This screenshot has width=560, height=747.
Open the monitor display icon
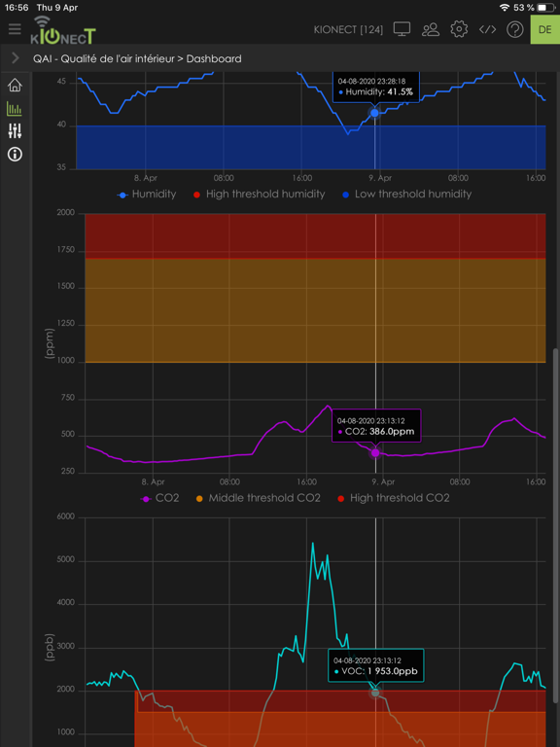coord(402,29)
